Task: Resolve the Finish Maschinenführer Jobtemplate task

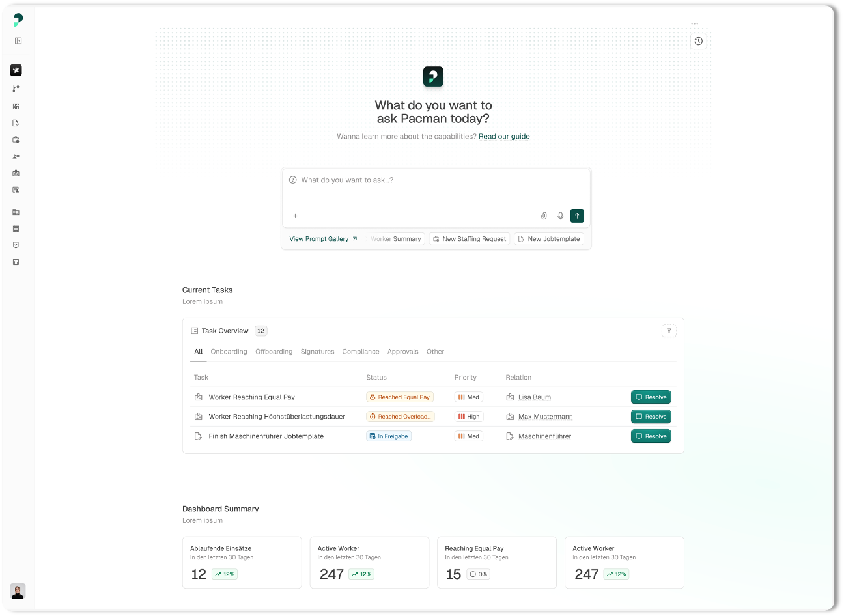Action: [x=651, y=436]
